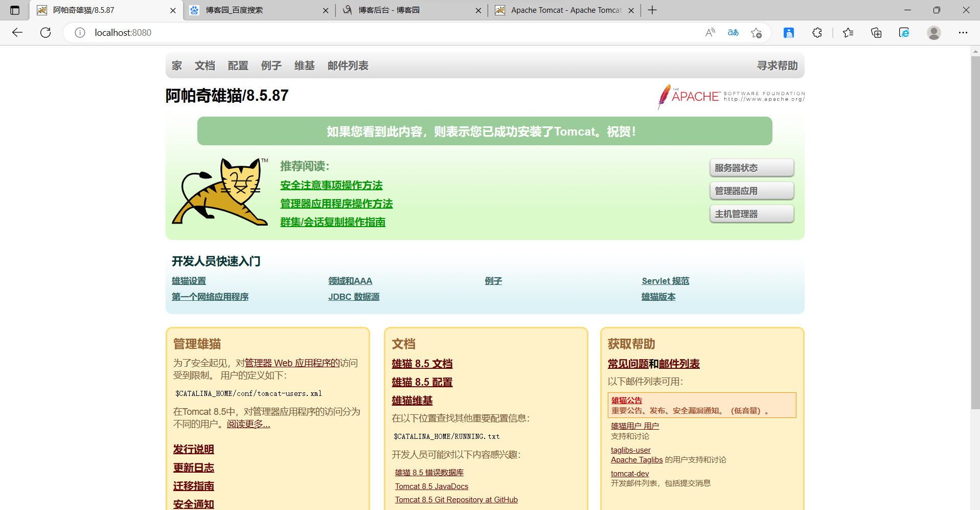
Task: Open the 迁移指南 link
Action: point(194,486)
